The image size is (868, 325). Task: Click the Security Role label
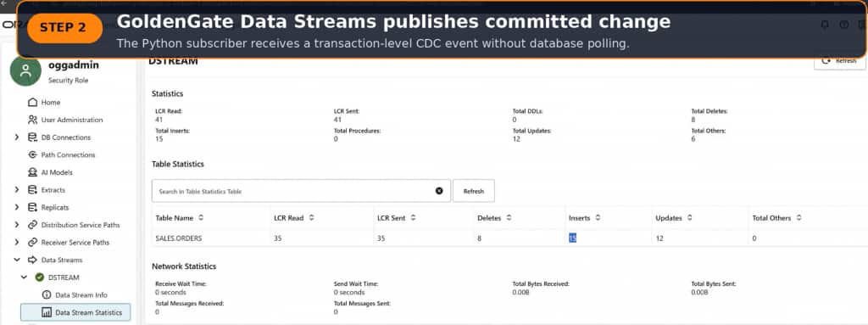(68, 81)
